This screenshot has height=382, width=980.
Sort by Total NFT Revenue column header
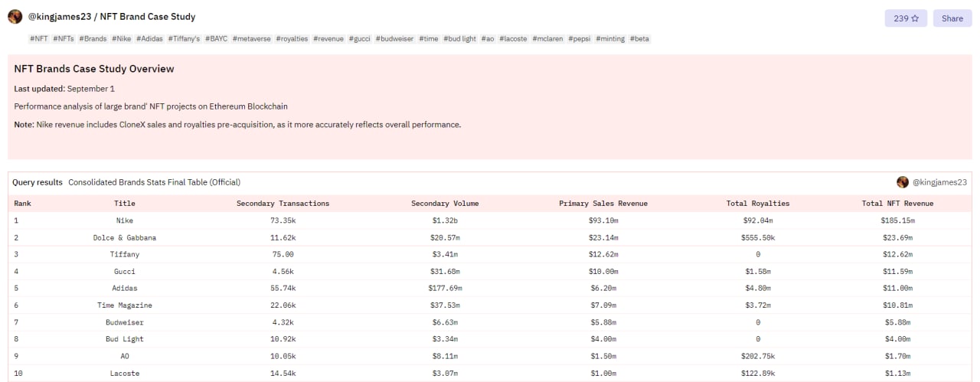click(x=897, y=204)
